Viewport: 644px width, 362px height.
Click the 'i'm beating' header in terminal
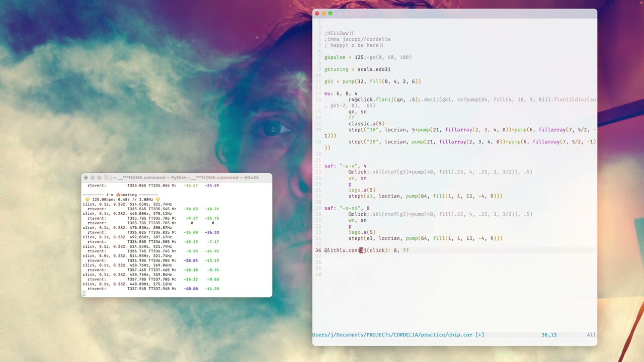(120, 195)
